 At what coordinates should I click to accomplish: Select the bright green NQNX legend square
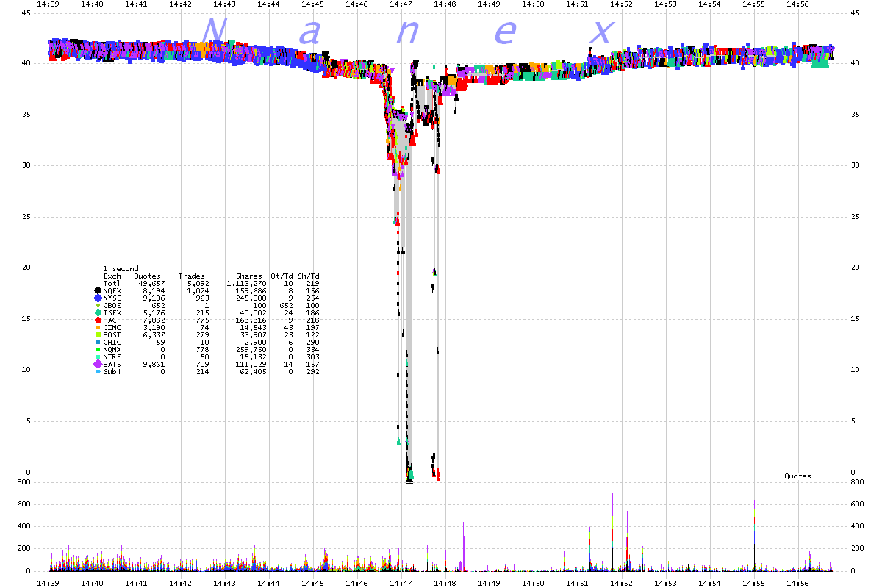coord(98,349)
